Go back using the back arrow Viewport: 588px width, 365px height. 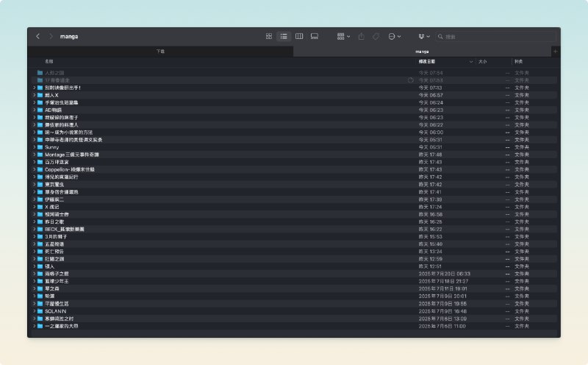[x=37, y=36]
